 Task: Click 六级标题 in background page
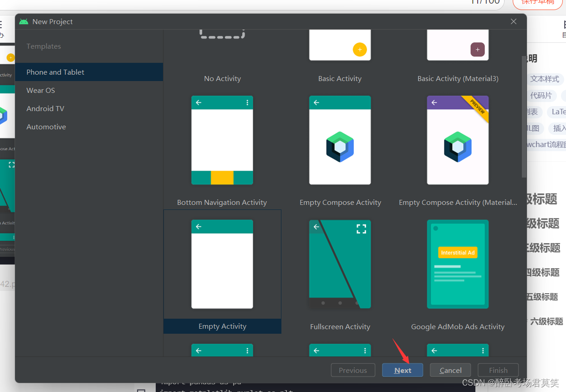(546, 321)
